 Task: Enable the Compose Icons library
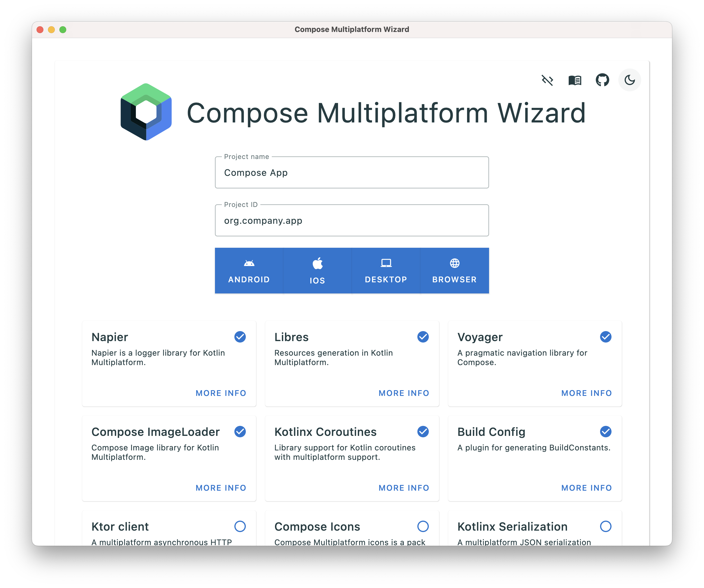423,526
